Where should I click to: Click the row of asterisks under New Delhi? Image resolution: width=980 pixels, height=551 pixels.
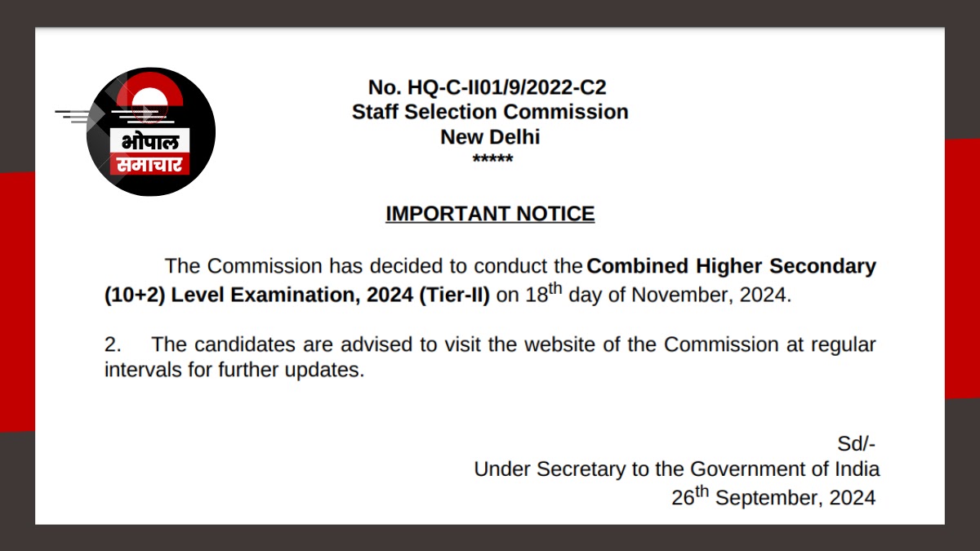492,159
